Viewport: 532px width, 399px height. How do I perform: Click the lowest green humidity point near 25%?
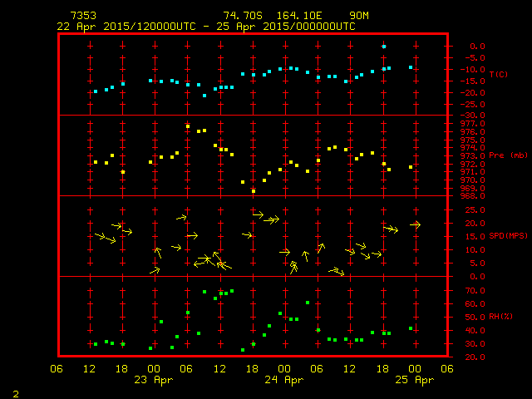point(243,350)
